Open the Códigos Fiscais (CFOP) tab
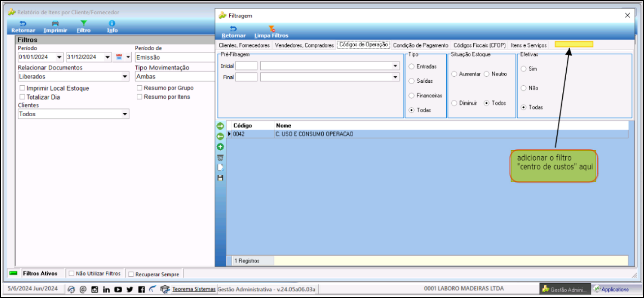 click(x=480, y=45)
